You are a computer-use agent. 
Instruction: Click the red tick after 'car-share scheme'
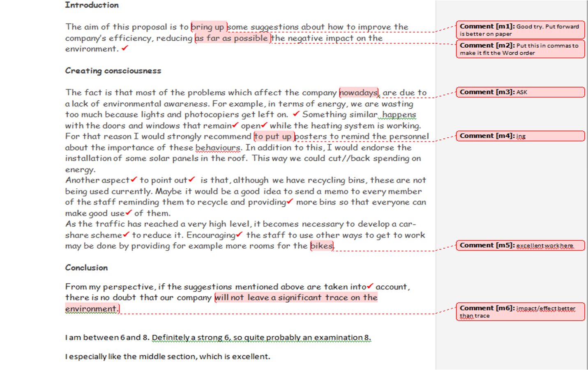click(126, 234)
